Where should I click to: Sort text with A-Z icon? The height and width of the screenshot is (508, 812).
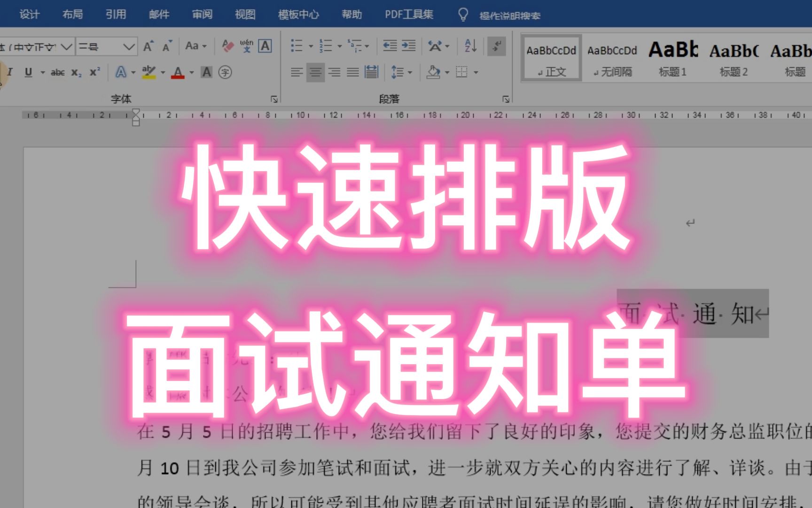470,46
